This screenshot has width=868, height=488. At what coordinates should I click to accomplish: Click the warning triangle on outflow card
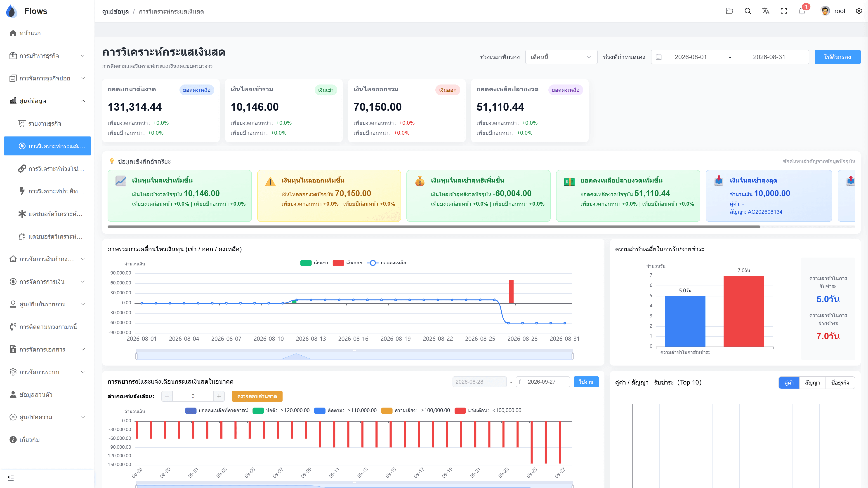[270, 182]
